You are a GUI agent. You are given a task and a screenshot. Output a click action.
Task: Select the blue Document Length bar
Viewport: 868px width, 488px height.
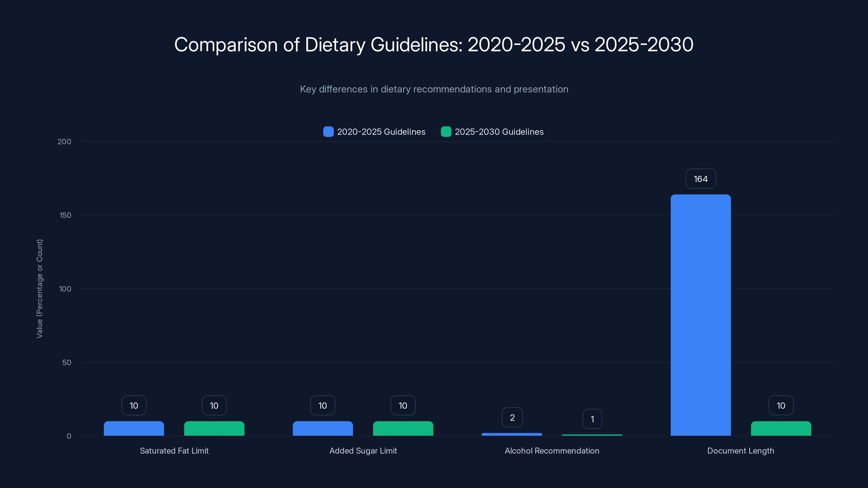click(701, 315)
